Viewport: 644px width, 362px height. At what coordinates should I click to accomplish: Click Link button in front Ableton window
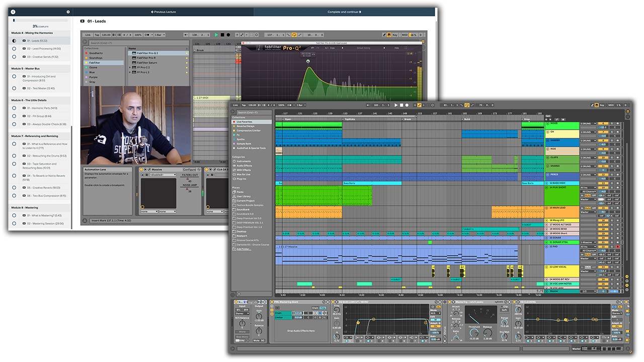(235, 105)
